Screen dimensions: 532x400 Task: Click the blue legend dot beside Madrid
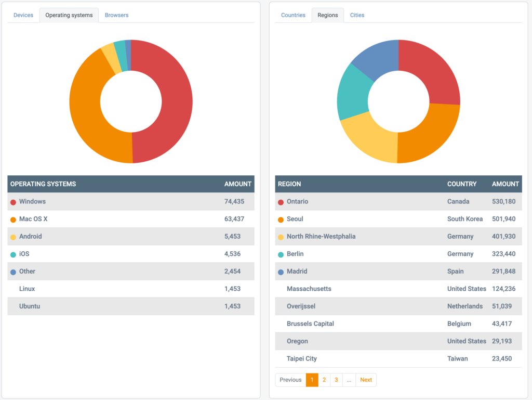280,271
